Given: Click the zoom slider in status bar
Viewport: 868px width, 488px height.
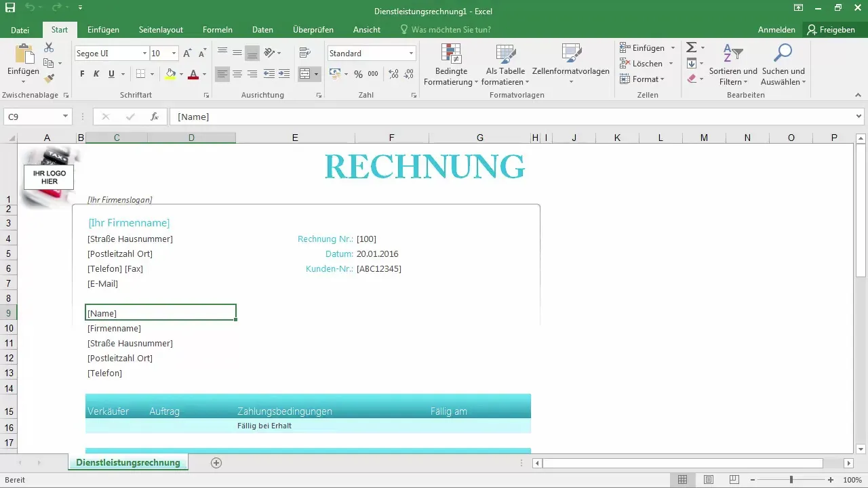Looking at the screenshot, I should tap(790, 480).
